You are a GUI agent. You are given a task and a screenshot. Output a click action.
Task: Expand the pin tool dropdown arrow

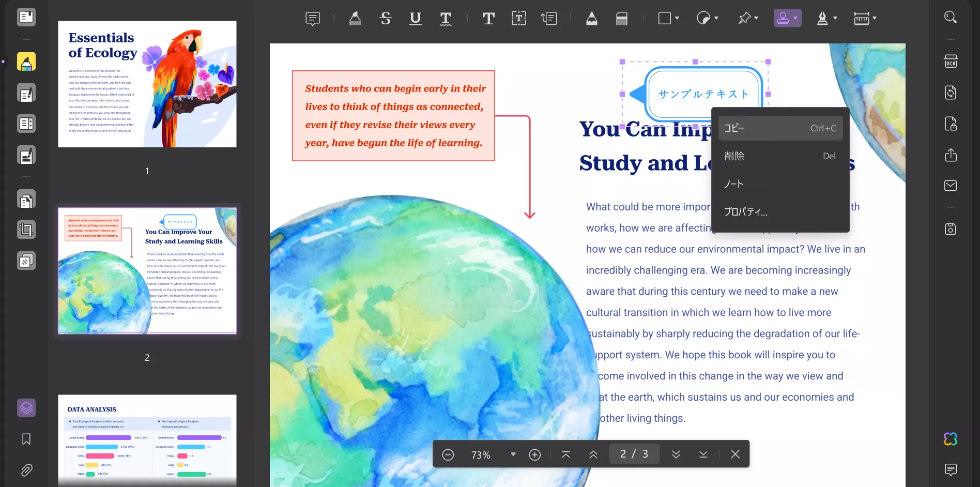pos(756,18)
